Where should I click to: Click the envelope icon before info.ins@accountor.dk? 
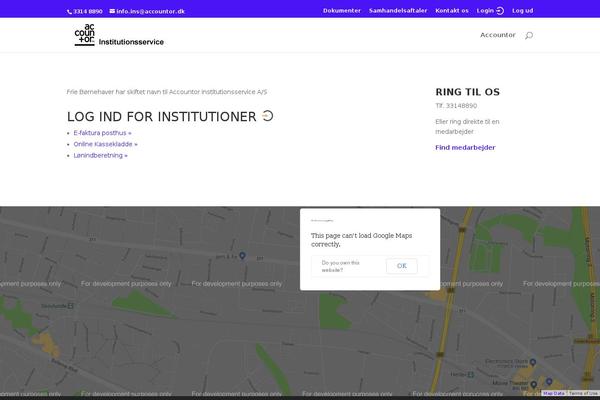point(112,11)
